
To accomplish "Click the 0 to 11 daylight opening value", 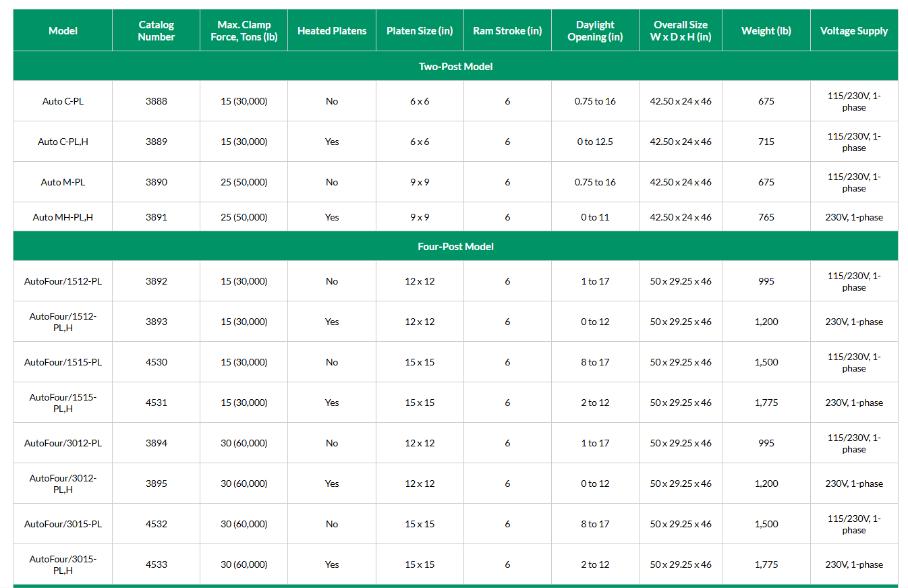I will pos(595,217).
